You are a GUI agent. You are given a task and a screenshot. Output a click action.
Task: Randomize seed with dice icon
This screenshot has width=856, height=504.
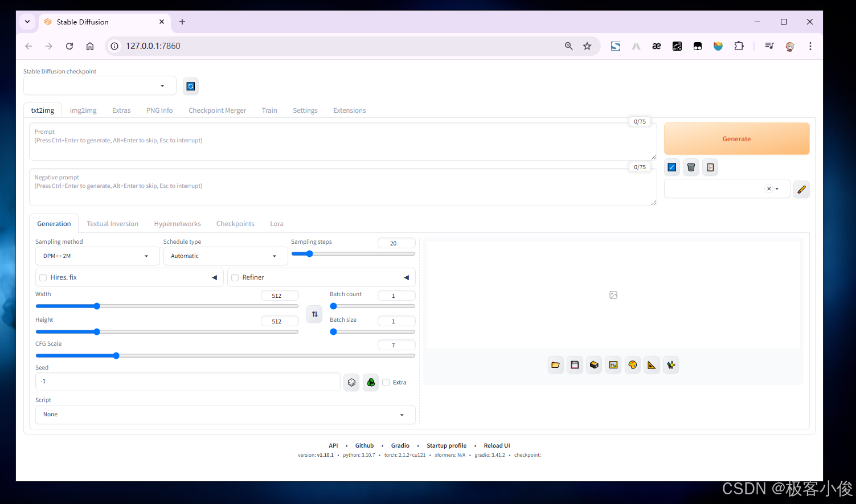(x=351, y=382)
